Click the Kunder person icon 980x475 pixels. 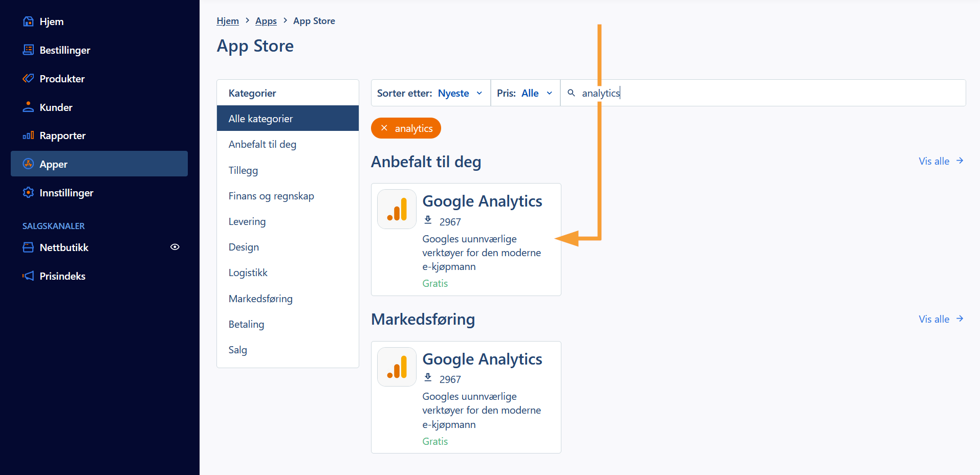point(29,107)
